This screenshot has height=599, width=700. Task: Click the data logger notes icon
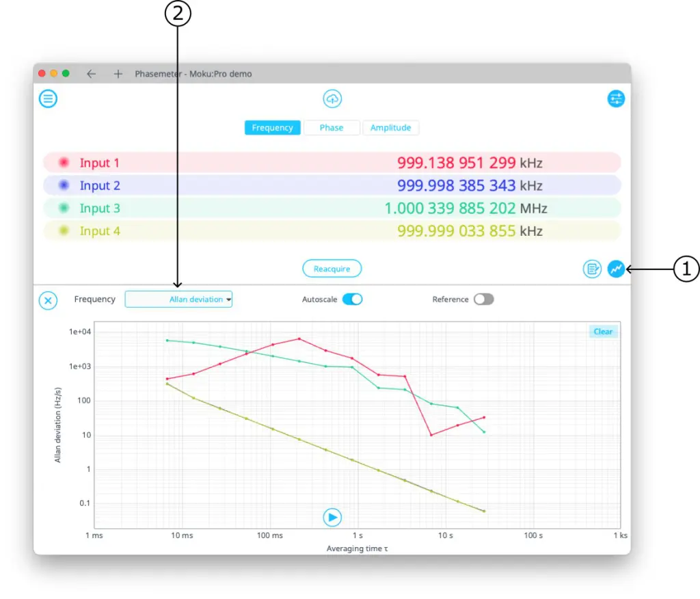click(592, 269)
